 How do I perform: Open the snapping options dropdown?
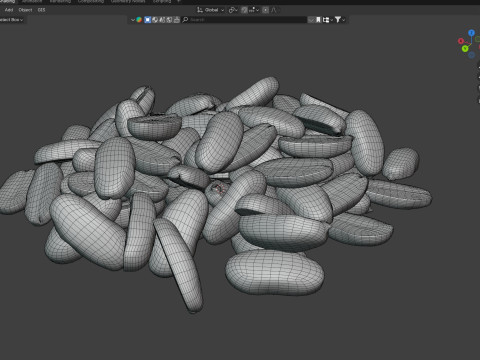(x=254, y=10)
